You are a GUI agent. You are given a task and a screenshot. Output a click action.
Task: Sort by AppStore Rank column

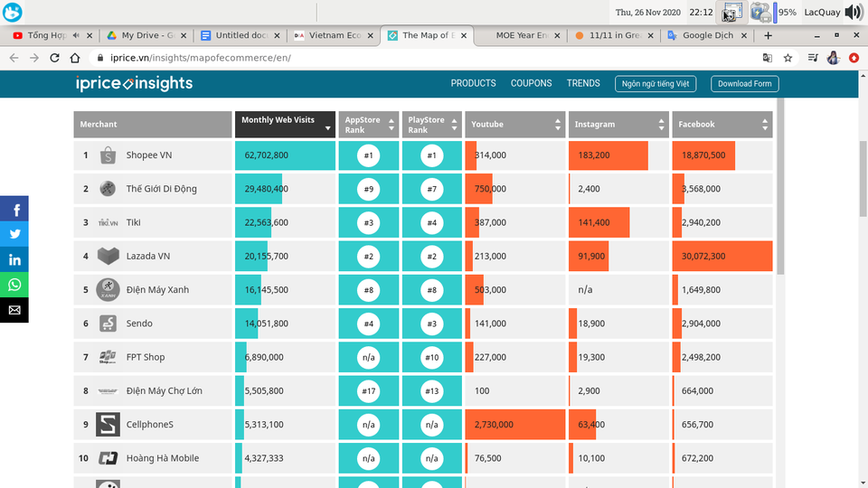click(x=369, y=124)
